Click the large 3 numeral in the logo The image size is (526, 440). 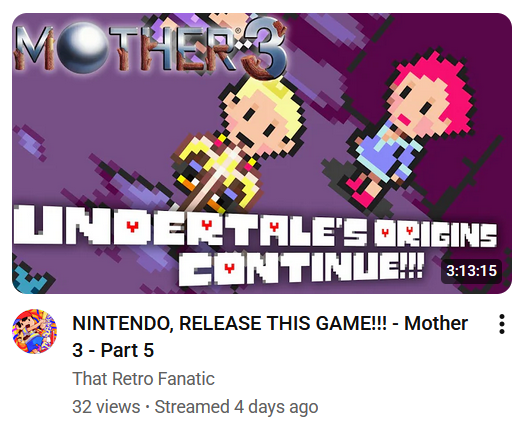265,50
